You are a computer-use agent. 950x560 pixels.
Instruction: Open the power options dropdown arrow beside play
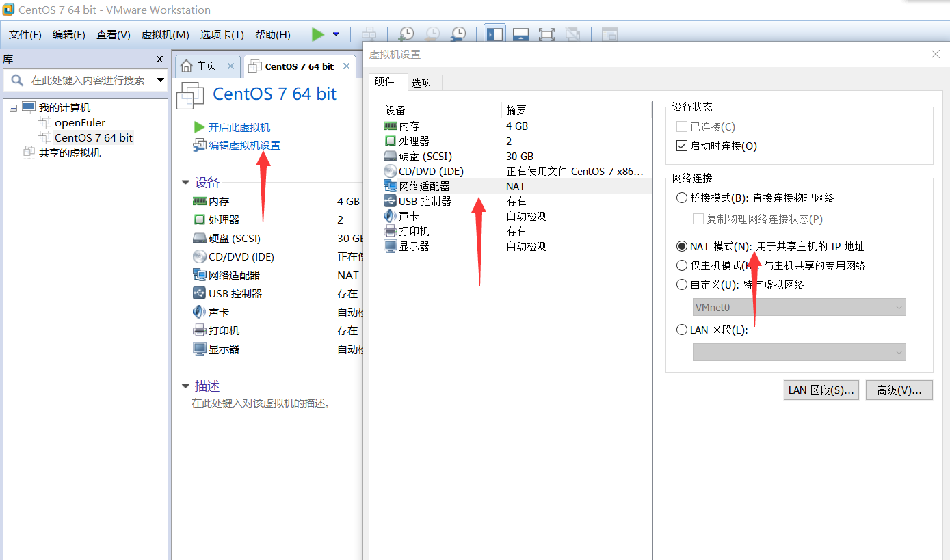(x=336, y=34)
